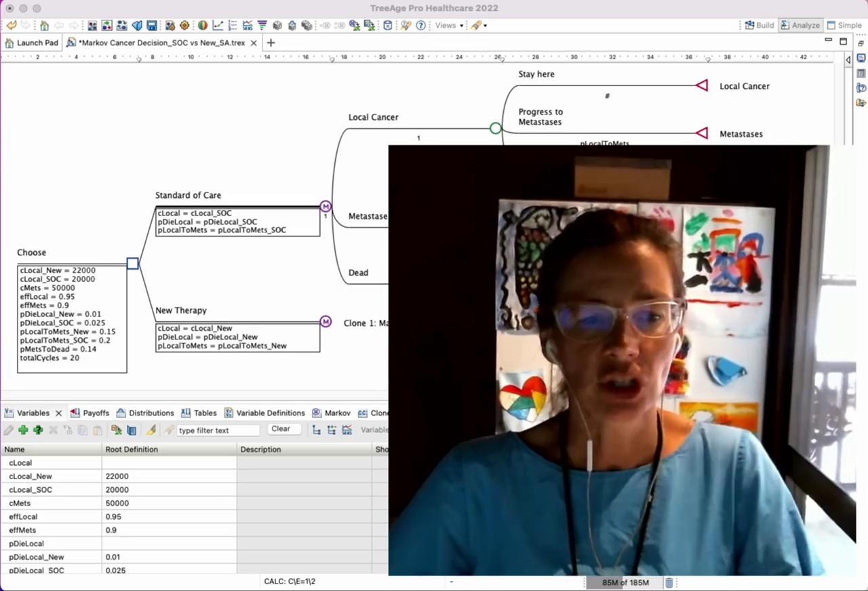Maximize the editor pane
868x591 pixels.
[843, 41]
